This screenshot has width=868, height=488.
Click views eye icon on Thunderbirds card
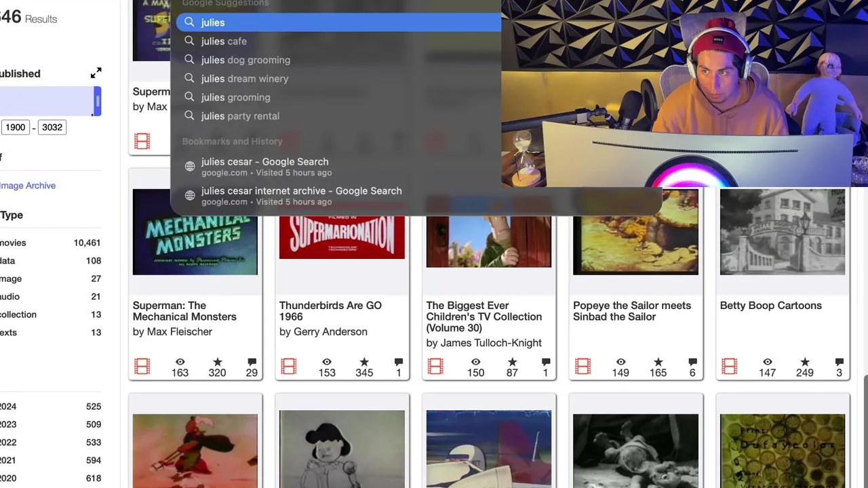pyautogui.click(x=327, y=362)
